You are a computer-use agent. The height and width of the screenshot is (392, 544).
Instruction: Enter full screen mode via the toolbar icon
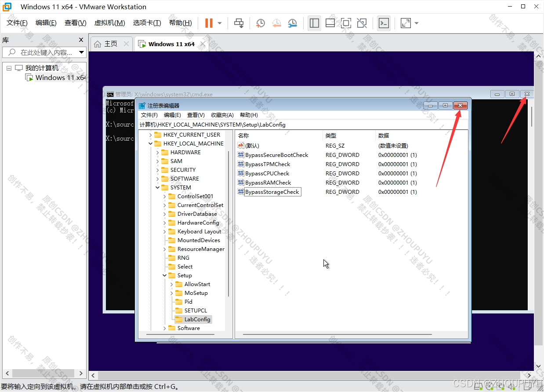point(346,23)
